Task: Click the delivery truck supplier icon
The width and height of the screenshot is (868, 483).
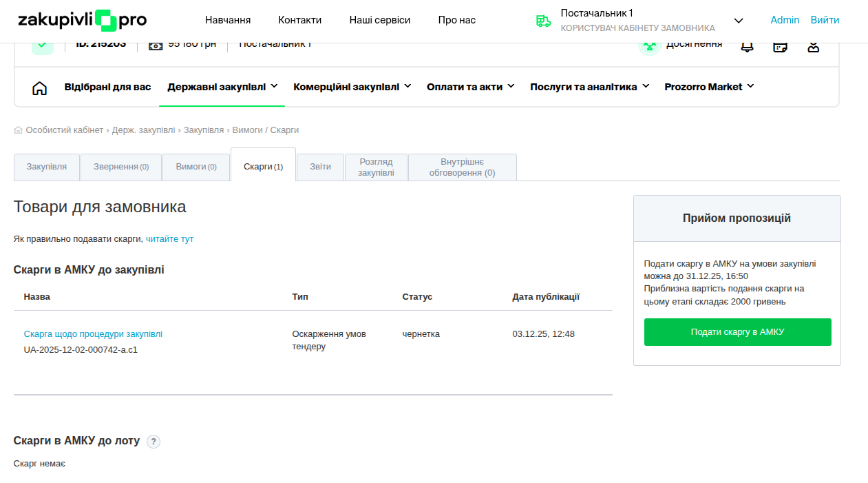Action: click(x=543, y=21)
